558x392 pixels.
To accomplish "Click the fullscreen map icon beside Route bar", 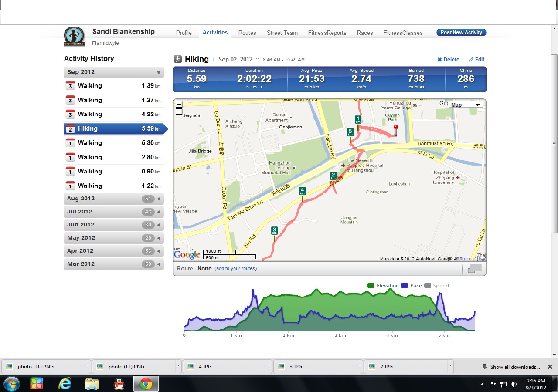I will click(x=474, y=269).
